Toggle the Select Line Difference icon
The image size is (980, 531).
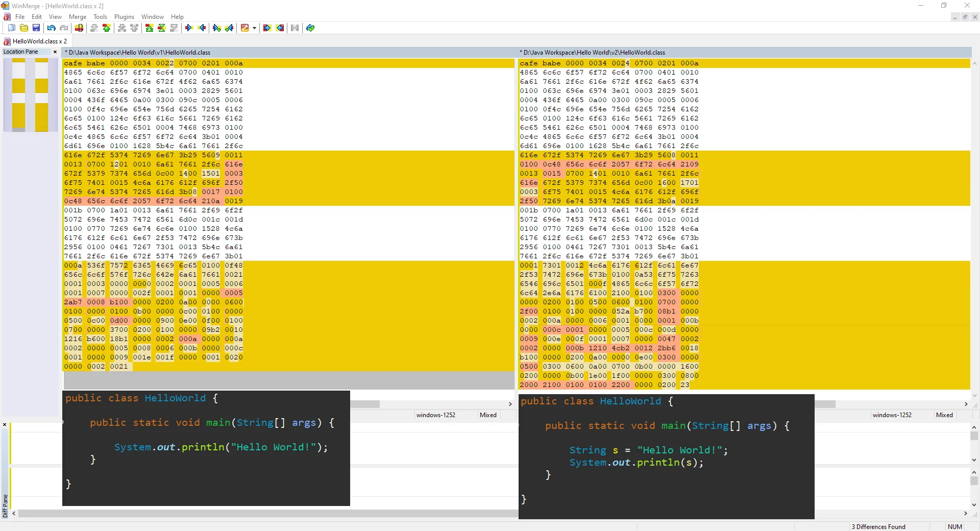[x=79, y=28]
